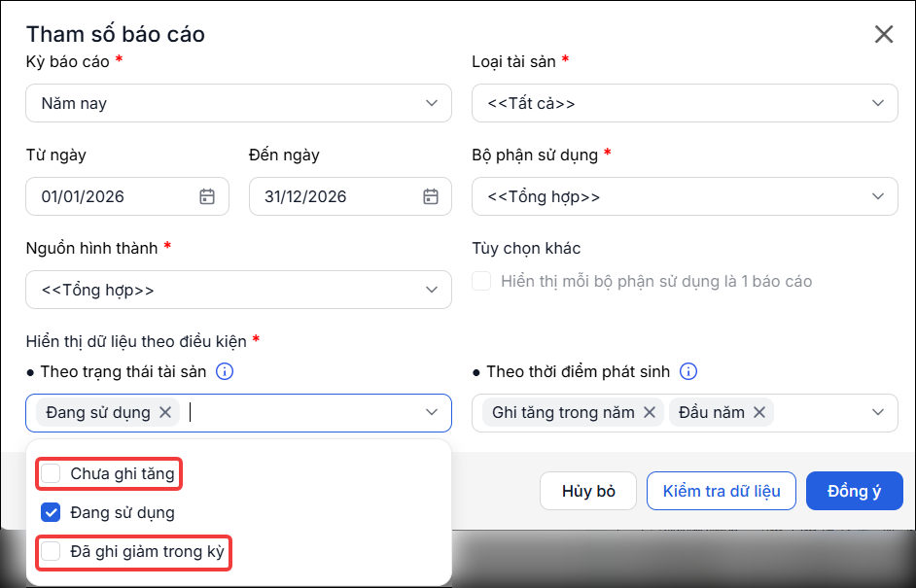916x588 pixels.
Task: Click info icon beside Theo trạng thái tài sản
Action: (225, 371)
